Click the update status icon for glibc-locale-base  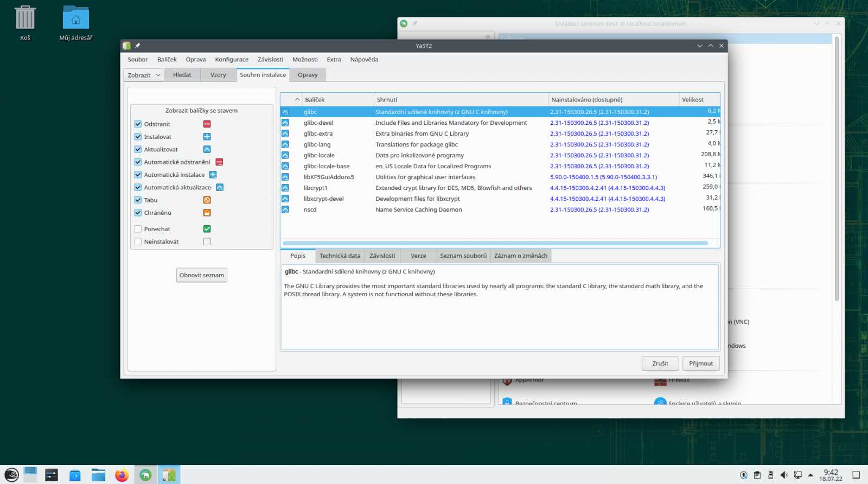coord(285,166)
